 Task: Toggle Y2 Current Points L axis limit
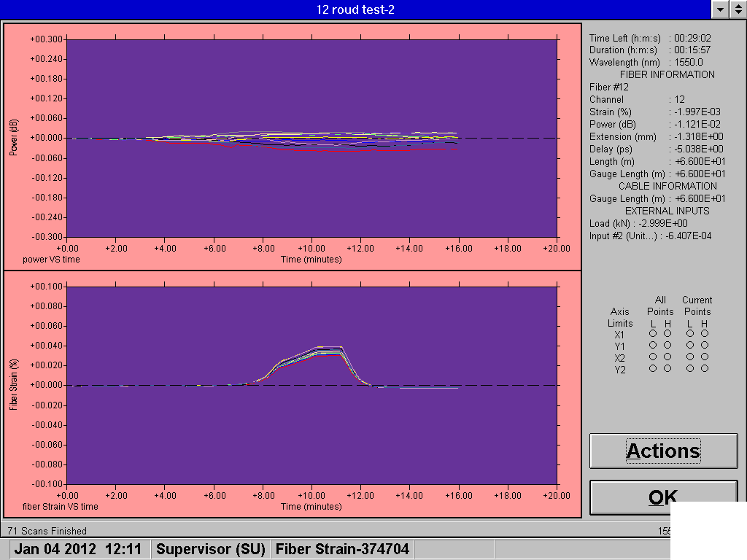(x=690, y=368)
